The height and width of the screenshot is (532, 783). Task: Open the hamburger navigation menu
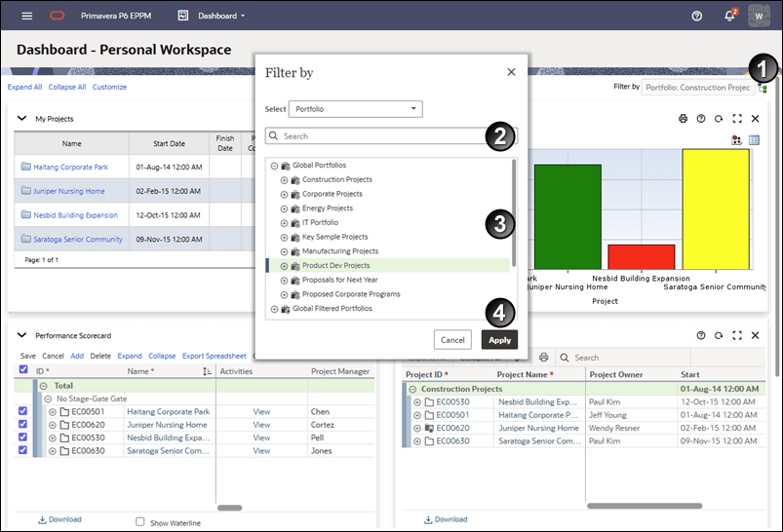coord(27,16)
